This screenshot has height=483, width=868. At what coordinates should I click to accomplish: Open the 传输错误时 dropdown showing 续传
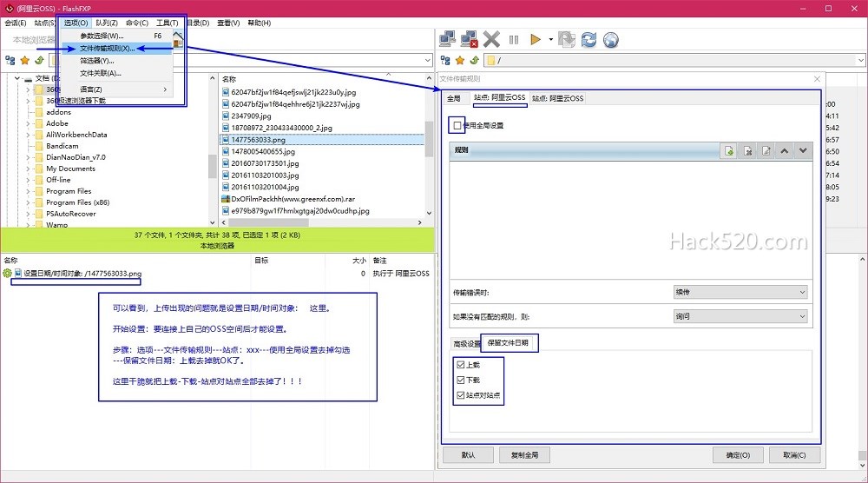tap(740, 292)
